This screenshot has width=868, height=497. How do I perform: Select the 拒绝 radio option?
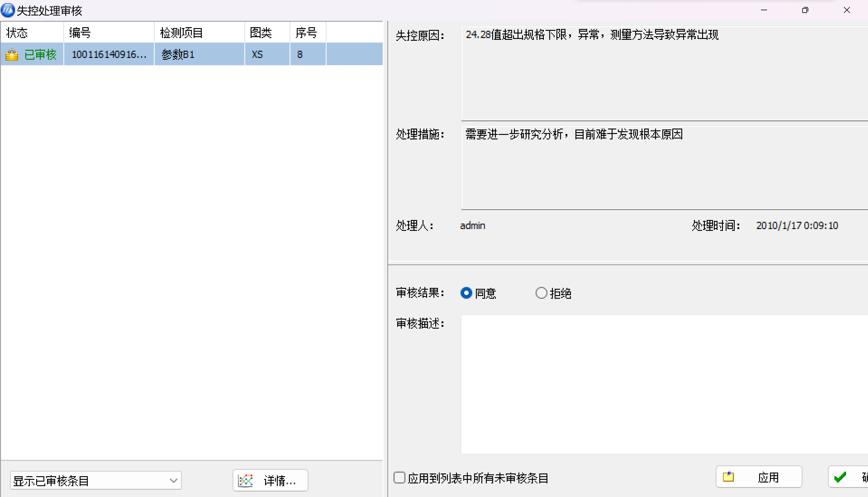pos(541,293)
